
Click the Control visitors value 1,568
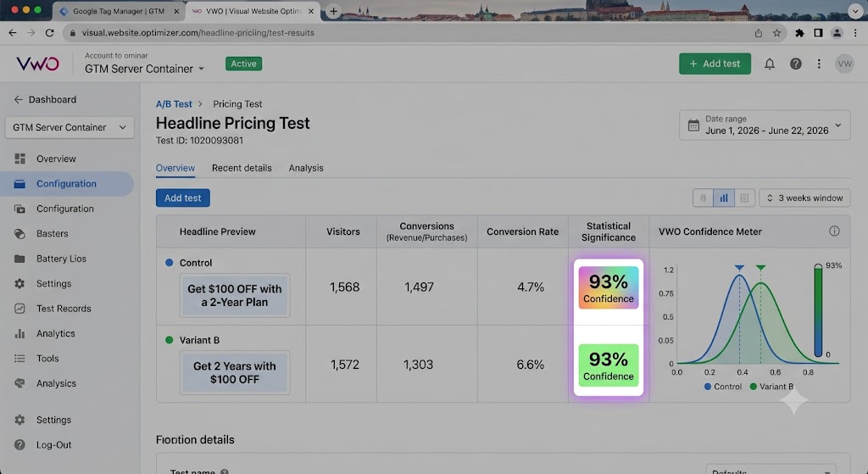[x=344, y=287]
